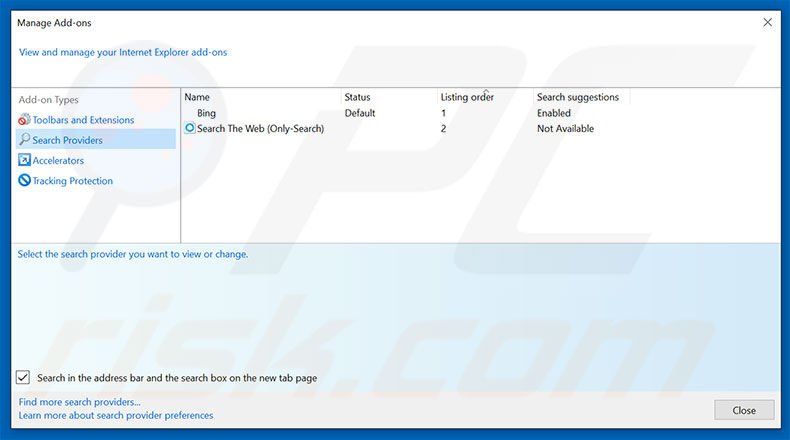Open Learn more about search provider preferences
The height and width of the screenshot is (440, 790).
(116, 415)
